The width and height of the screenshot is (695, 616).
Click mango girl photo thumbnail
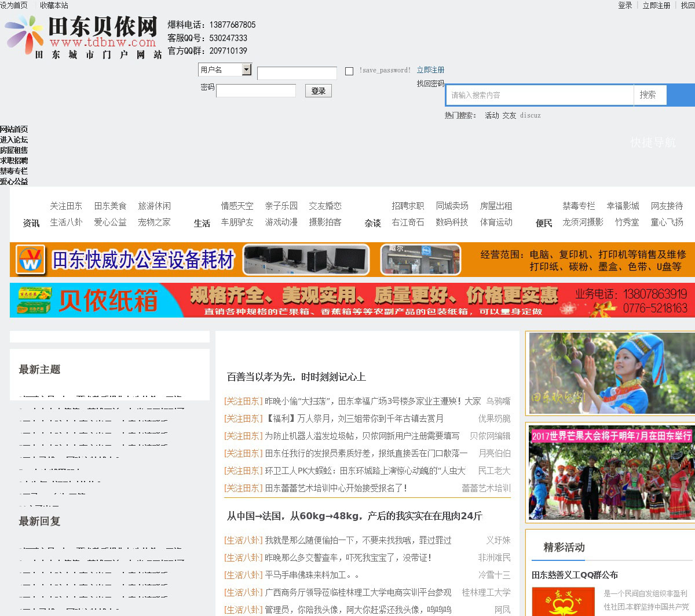612,373
